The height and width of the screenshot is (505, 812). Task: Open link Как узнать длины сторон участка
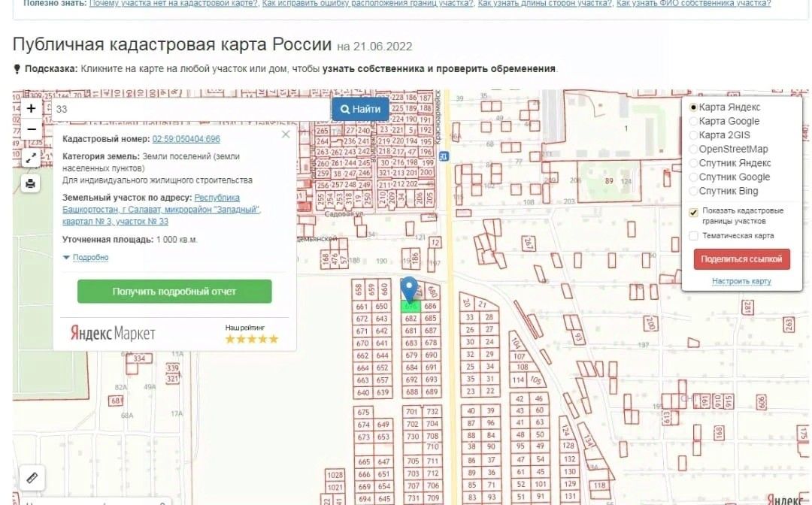pos(545,4)
